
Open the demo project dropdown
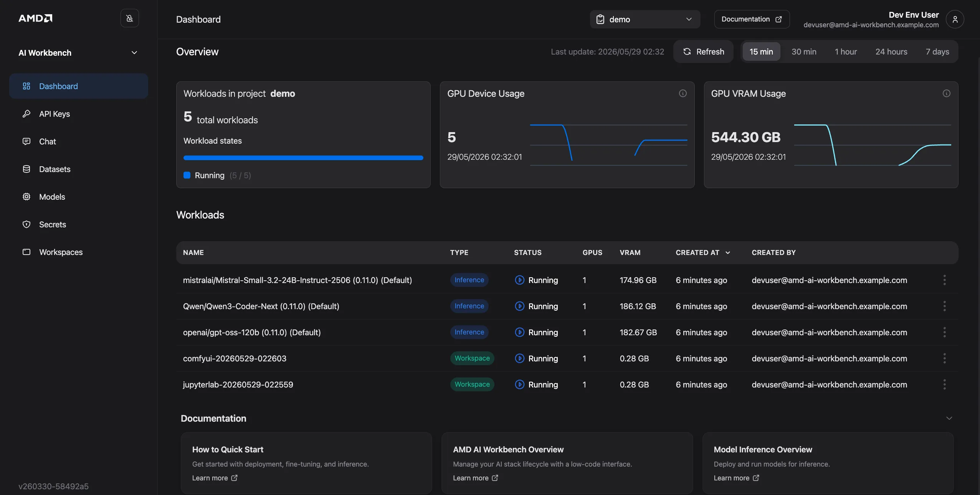coord(645,19)
